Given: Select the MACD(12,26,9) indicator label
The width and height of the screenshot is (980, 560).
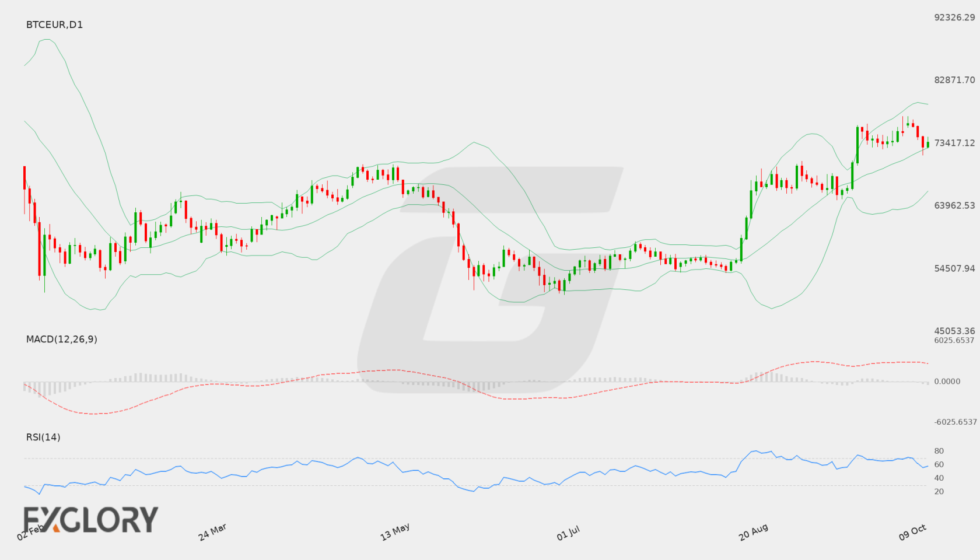Looking at the screenshot, I should (x=61, y=339).
